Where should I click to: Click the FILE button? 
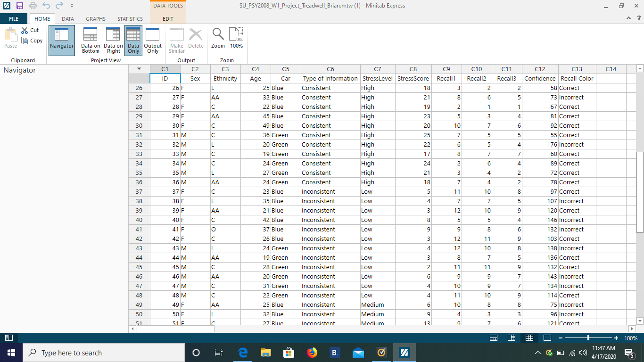click(x=14, y=19)
